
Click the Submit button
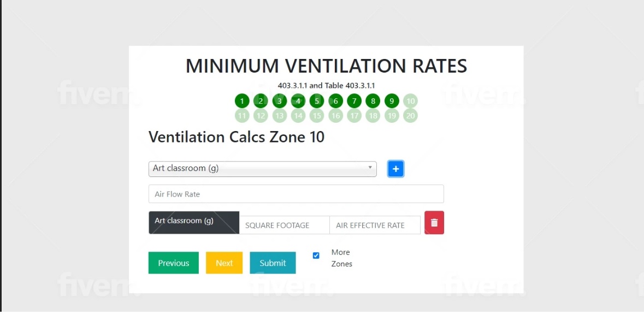tap(273, 263)
